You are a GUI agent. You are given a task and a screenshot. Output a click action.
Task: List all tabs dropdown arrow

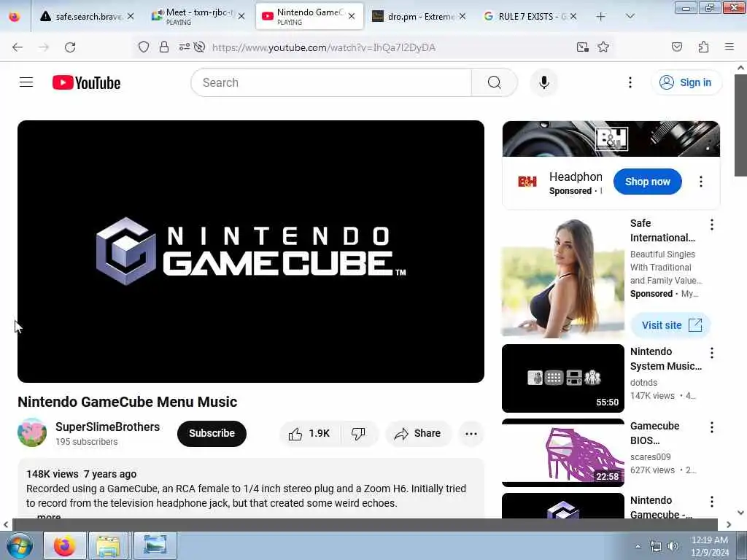(630, 16)
